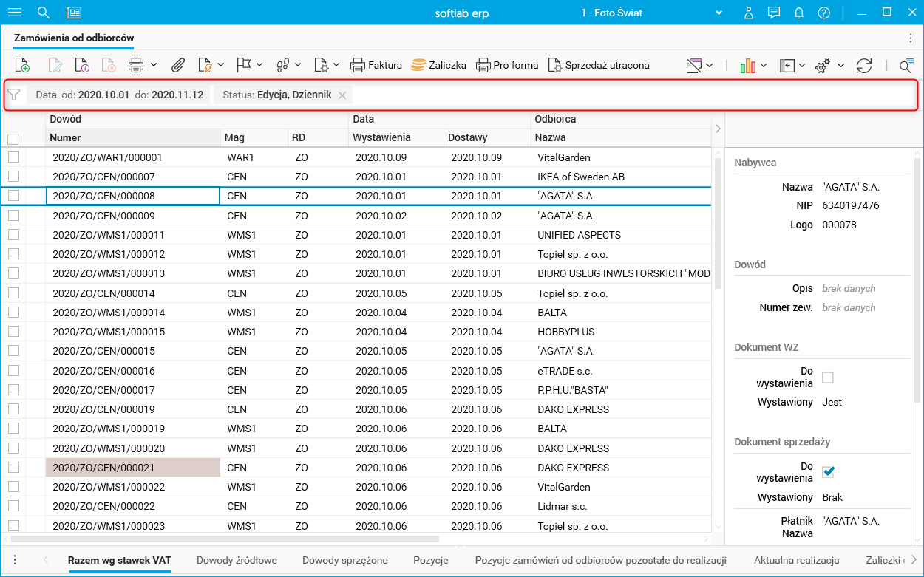This screenshot has width=924, height=577.
Task: Click the 'Sprzedaż utracona' button
Action: [599, 65]
